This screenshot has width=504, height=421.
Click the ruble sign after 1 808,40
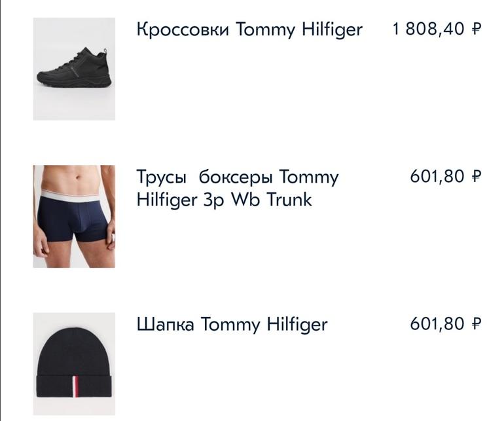tap(476, 29)
